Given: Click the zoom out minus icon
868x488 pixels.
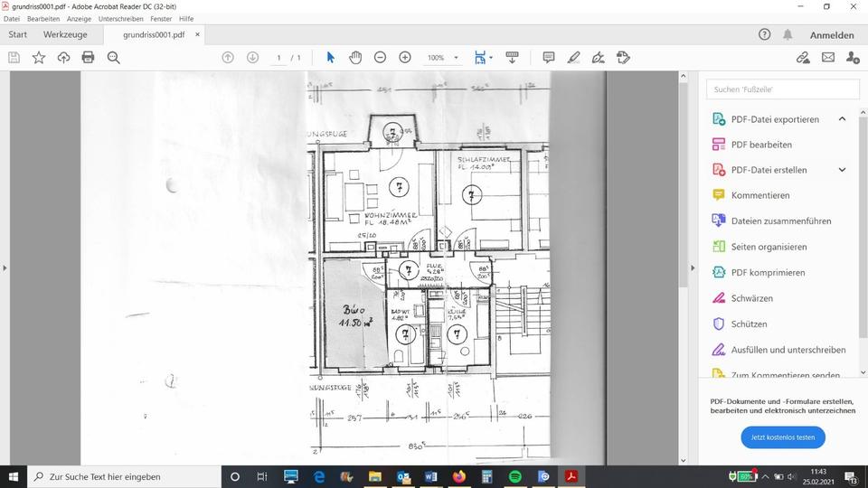Looking at the screenshot, I should [380, 58].
